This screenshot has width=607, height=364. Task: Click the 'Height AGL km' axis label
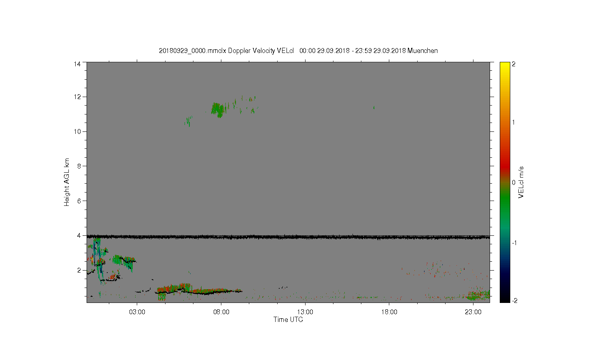(67, 182)
